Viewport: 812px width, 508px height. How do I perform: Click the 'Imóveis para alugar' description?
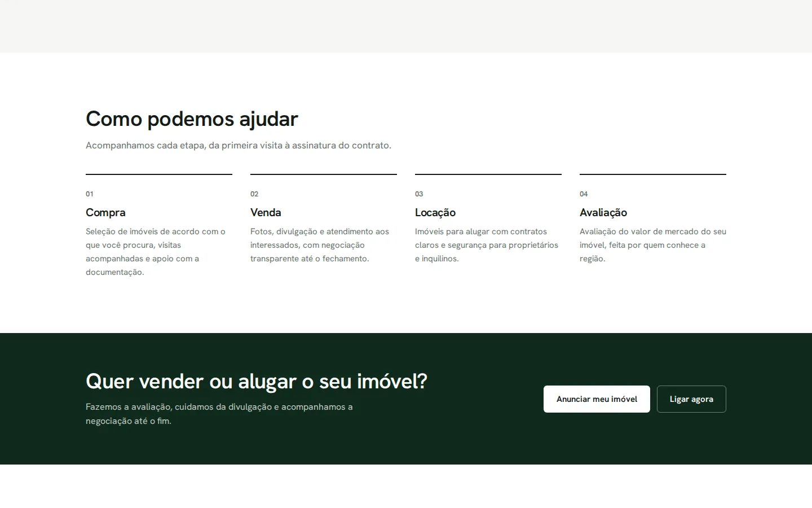(x=487, y=245)
